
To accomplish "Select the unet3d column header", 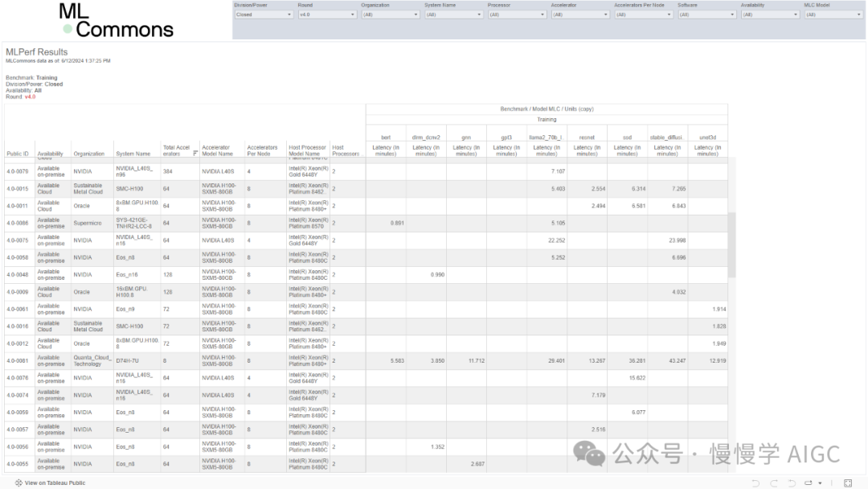I will tap(707, 138).
